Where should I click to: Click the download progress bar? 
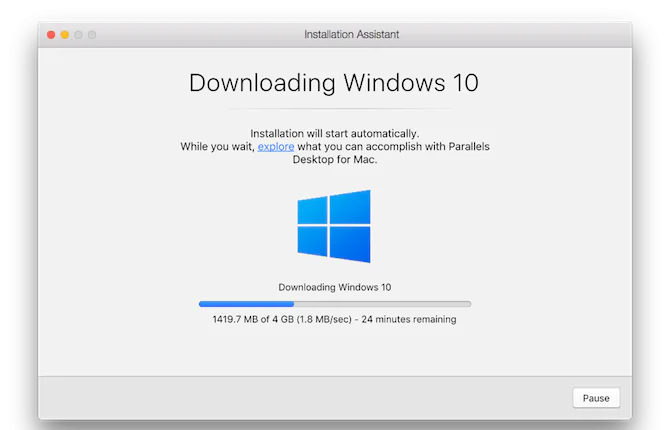335,304
